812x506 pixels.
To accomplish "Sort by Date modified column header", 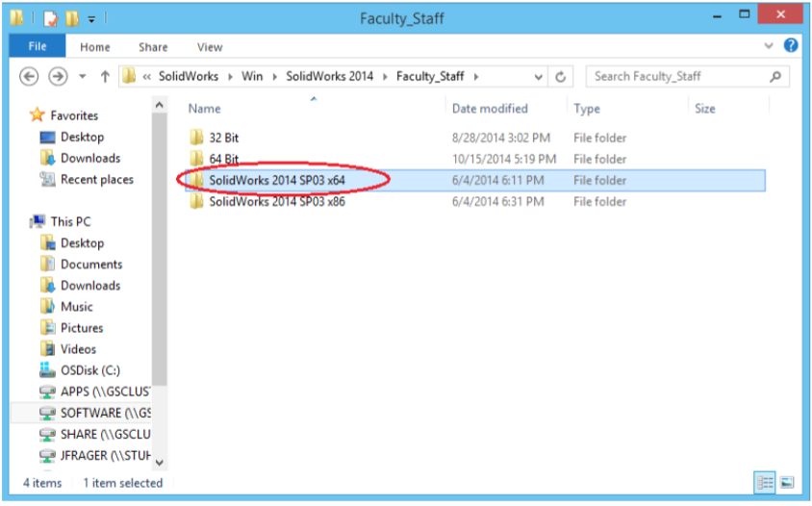I will point(490,109).
